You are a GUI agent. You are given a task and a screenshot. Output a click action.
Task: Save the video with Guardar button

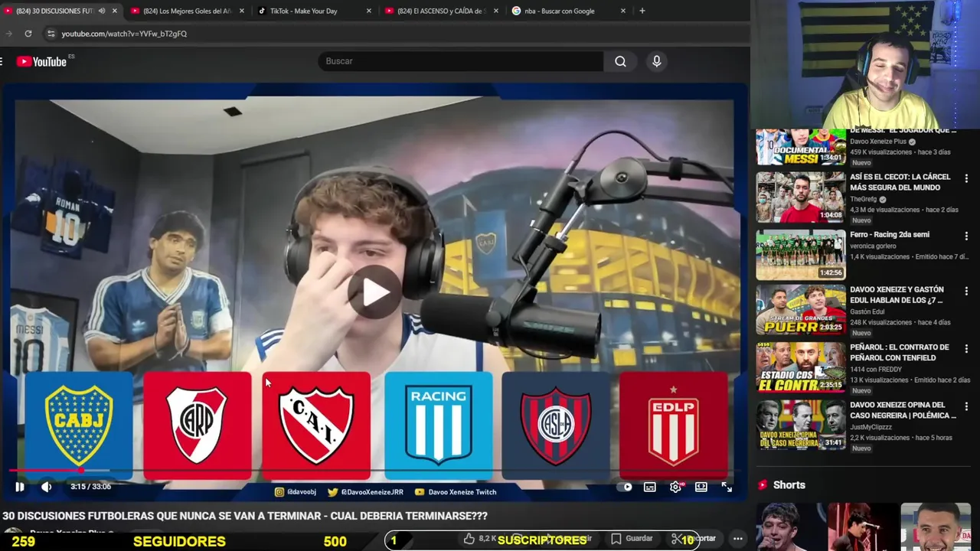coord(632,539)
